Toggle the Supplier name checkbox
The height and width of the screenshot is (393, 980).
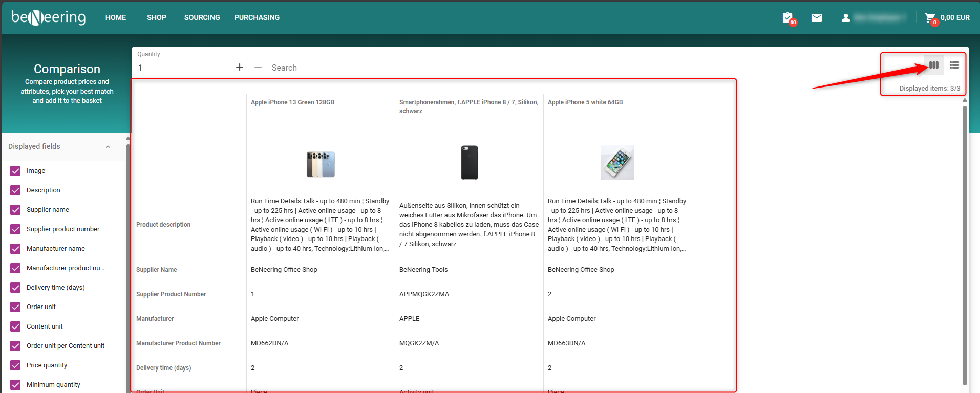(x=16, y=210)
